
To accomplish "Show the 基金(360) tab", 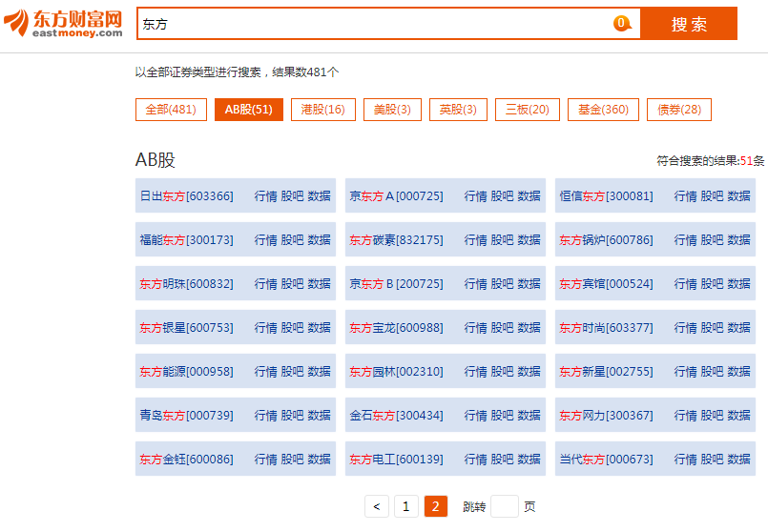I will pyautogui.click(x=603, y=109).
